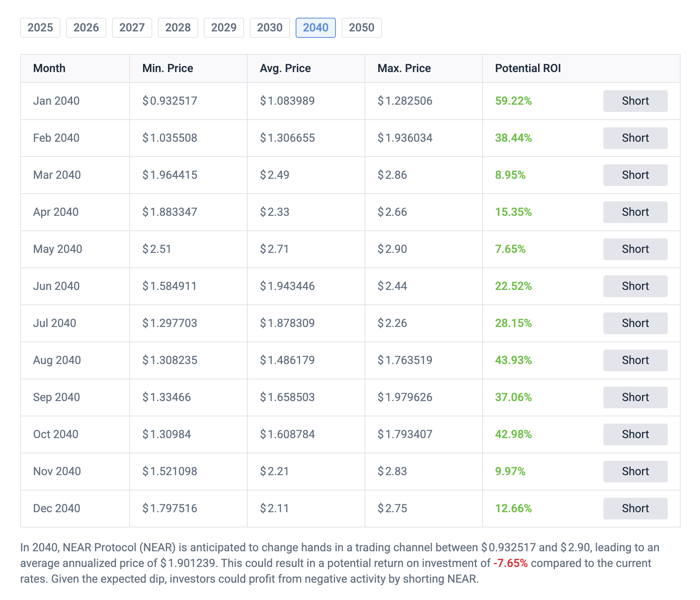700x600 pixels.
Task: Select the Jan 2040 month cell
Action: [x=75, y=101]
